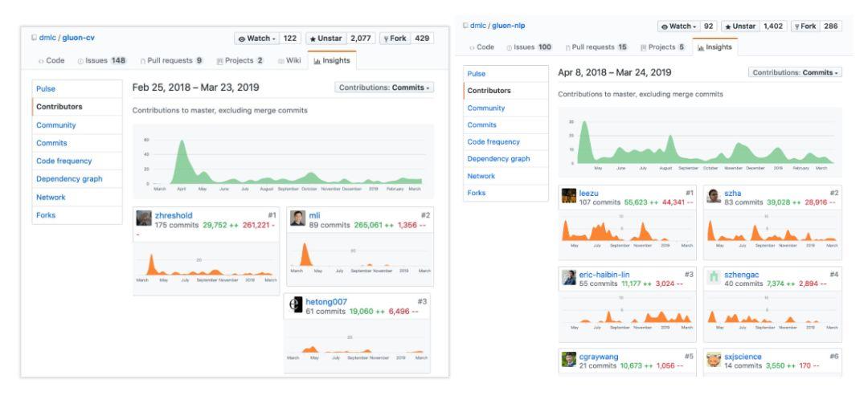
Task: Open the Issues 100 tab in gluon-nlp
Action: click(x=529, y=47)
